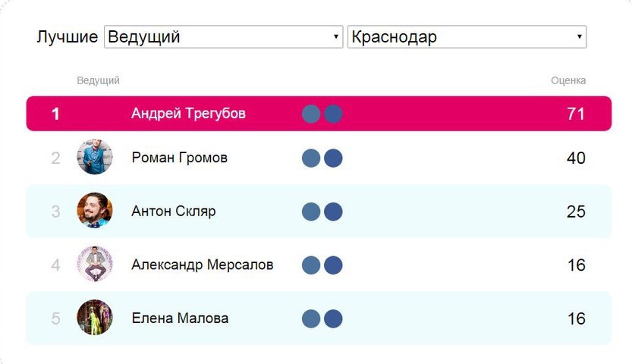Click lighter blue circle beside Роман Громов
This screenshot has height=364, width=632.
coord(311,158)
